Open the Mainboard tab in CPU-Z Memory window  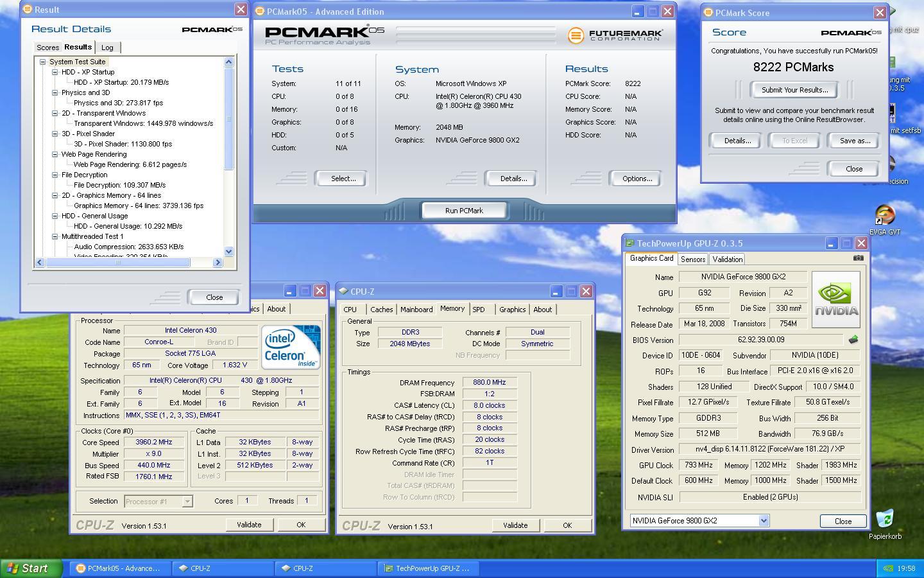(416, 310)
